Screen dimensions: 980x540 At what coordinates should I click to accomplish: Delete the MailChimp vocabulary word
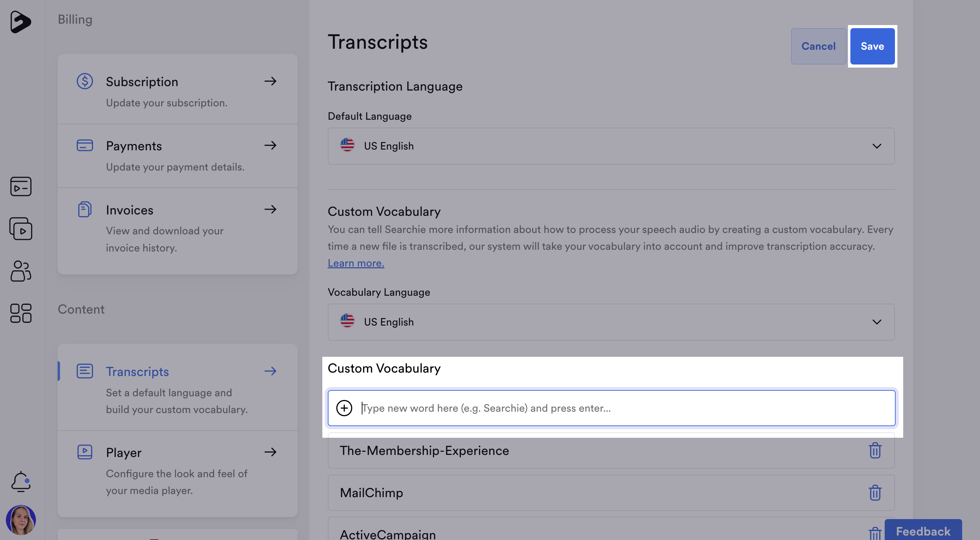875,493
